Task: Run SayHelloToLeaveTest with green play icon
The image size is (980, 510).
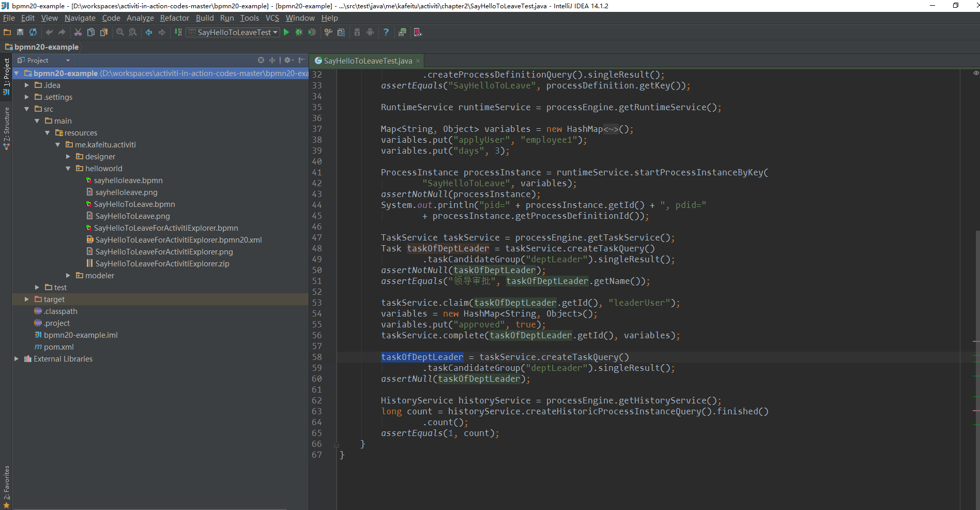Action: tap(286, 32)
